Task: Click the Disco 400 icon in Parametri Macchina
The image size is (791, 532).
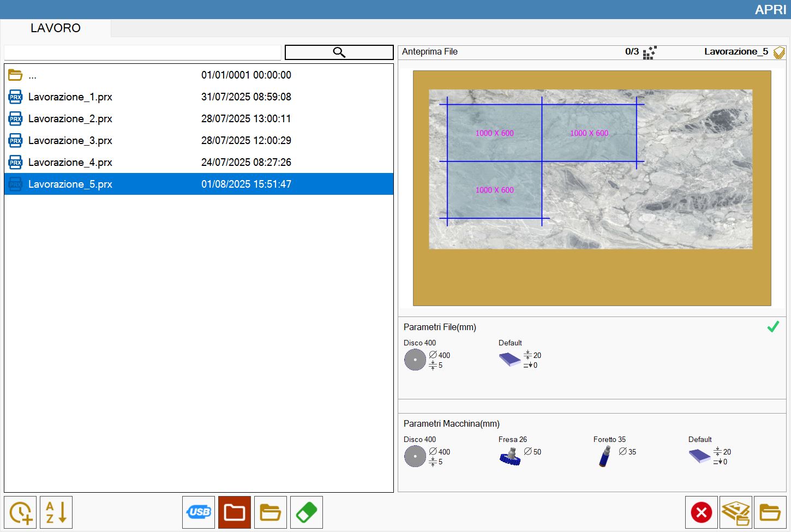Action: (x=415, y=457)
